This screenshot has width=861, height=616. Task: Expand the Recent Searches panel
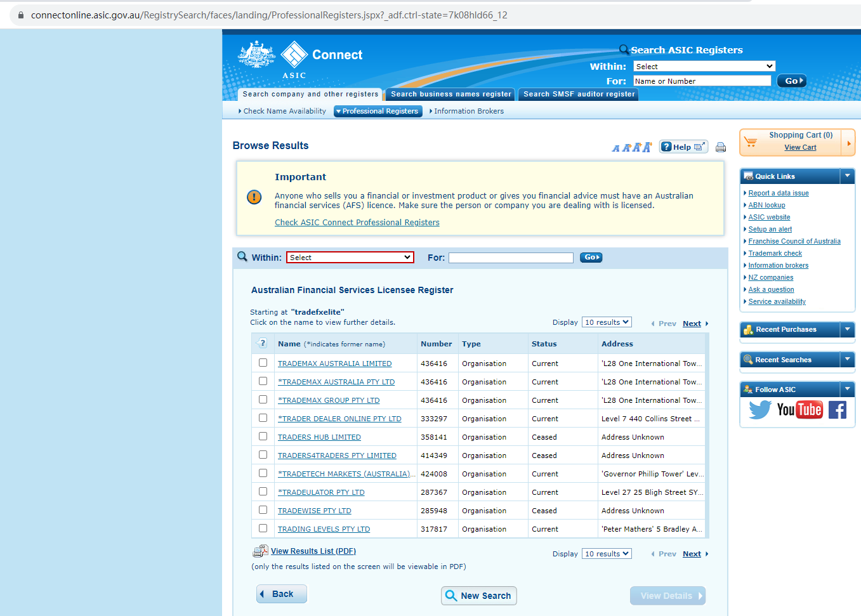click(x=847, y=359)
